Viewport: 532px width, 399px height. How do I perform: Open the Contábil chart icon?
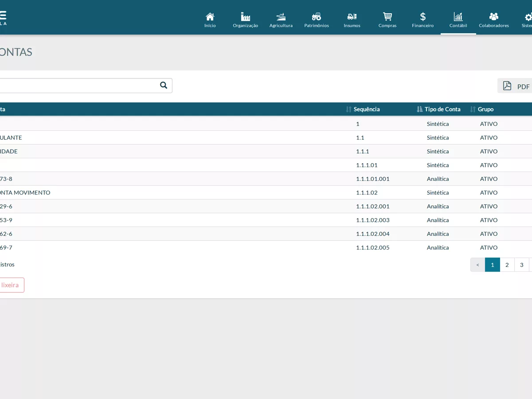pyautogui.click(x=458, y=17)
